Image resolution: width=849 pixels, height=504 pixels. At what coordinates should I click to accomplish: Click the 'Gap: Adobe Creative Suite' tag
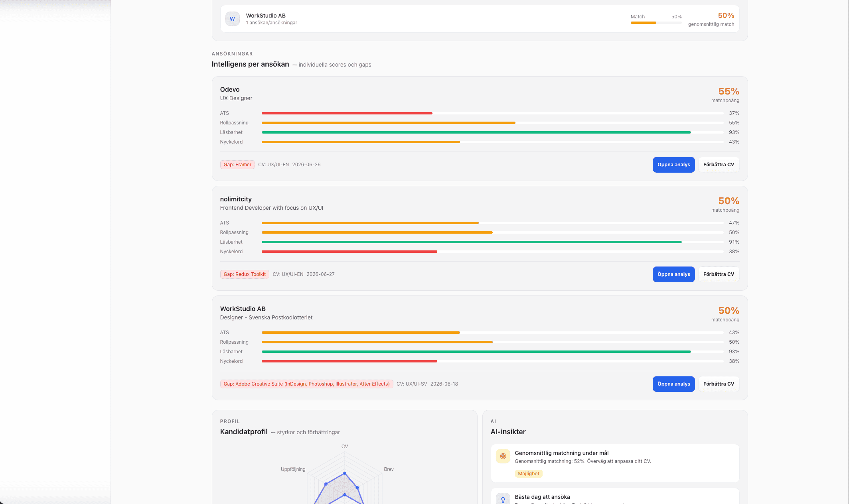coord(306,384)
